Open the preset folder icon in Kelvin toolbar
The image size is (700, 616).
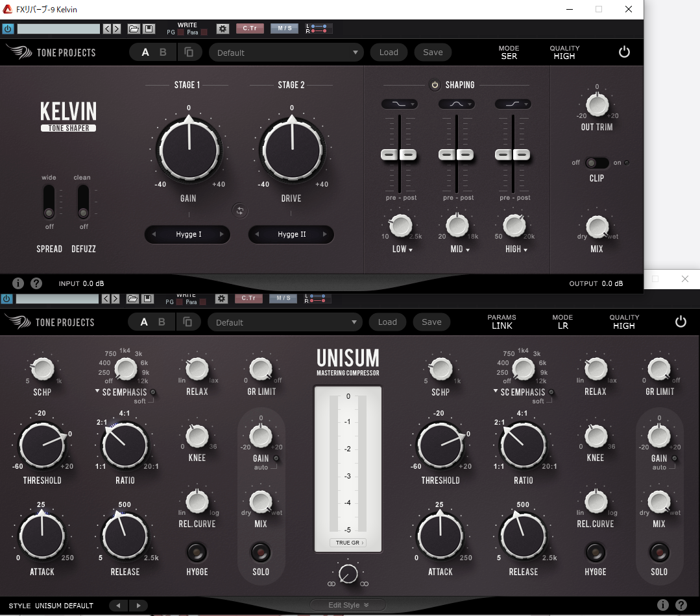[134, 29]
